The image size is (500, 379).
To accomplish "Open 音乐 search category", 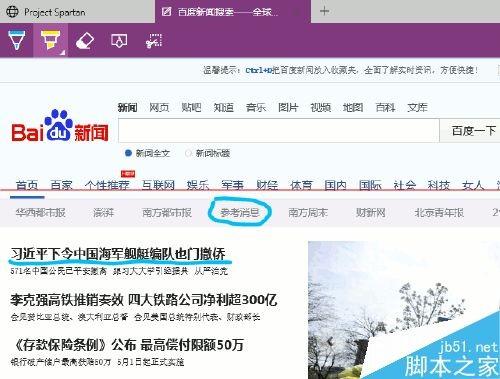I will point(256,107).
